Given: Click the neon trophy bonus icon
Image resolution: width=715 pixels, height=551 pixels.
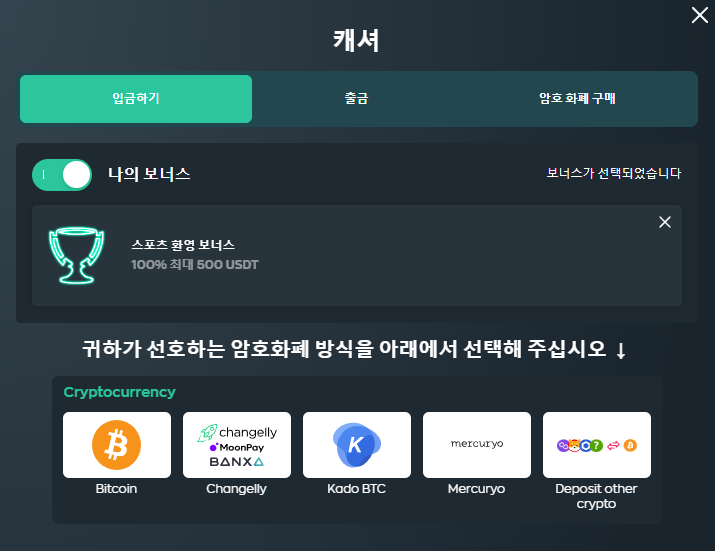Looking at the screenshot, I should tap(77, 255).
